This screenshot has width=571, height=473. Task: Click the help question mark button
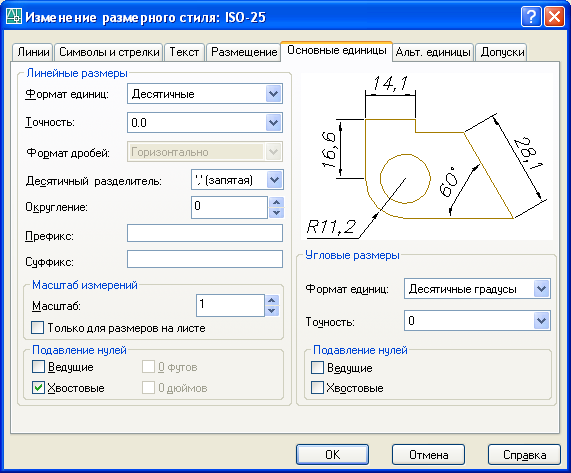click(531, 17)
